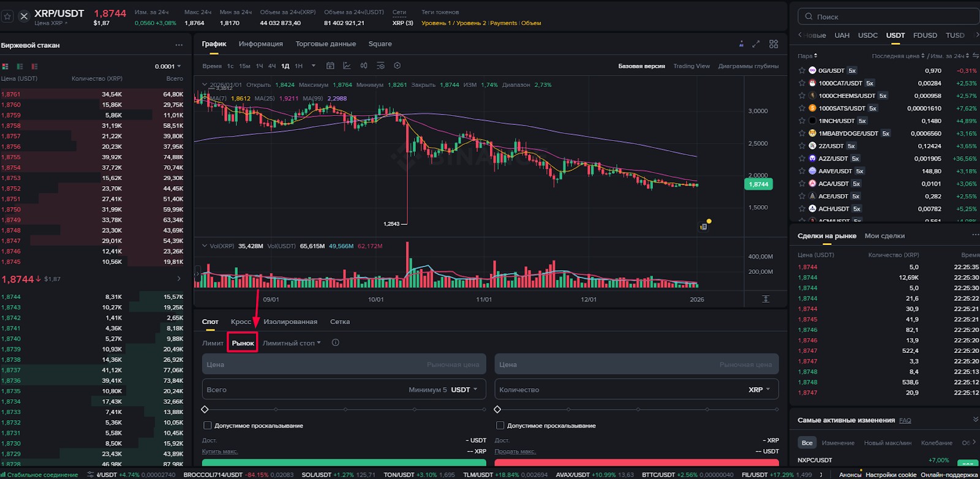
Task: Select the 15м chart interval
Action: pos(244,66)
